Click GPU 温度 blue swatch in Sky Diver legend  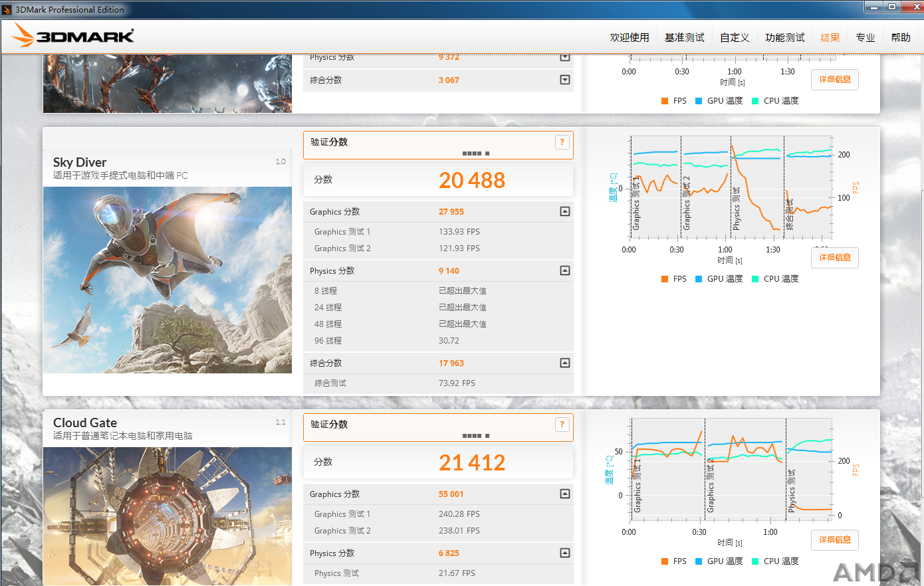click(x=699, y=279)
